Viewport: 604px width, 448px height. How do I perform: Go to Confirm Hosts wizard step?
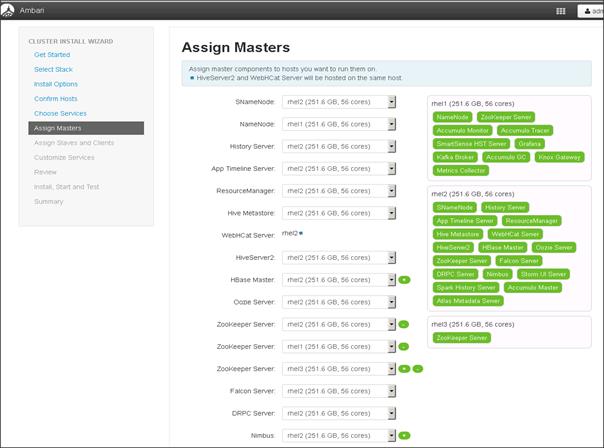(55, 99)
